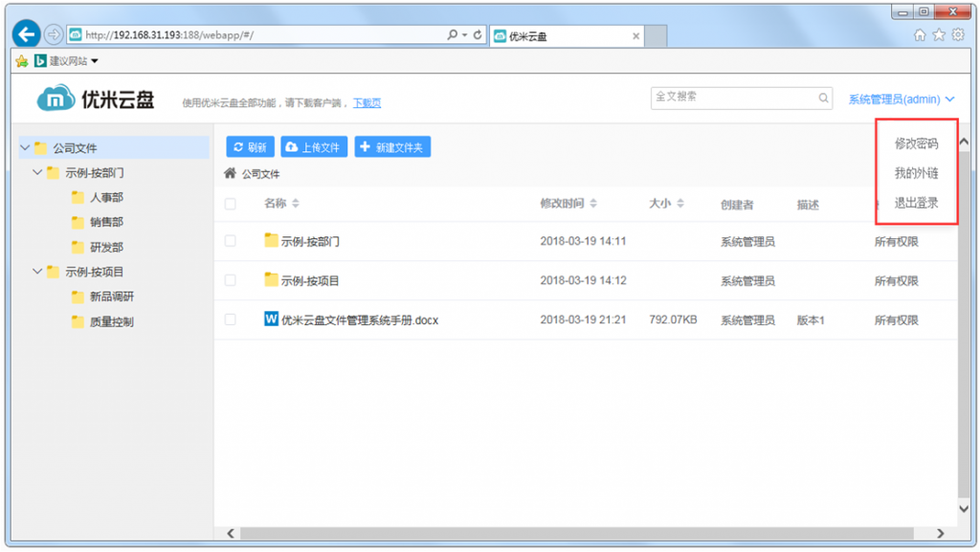Screen dimensions: 980x552
Task: Open the Word icon of 优米云盘文件管理系统手册.docx
Action: (271, 320)
